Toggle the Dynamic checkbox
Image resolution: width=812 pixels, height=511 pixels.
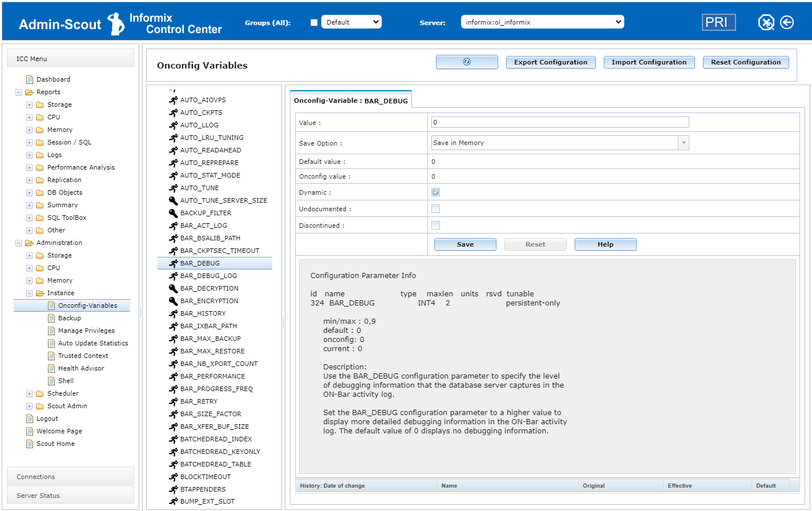point(435,192)
